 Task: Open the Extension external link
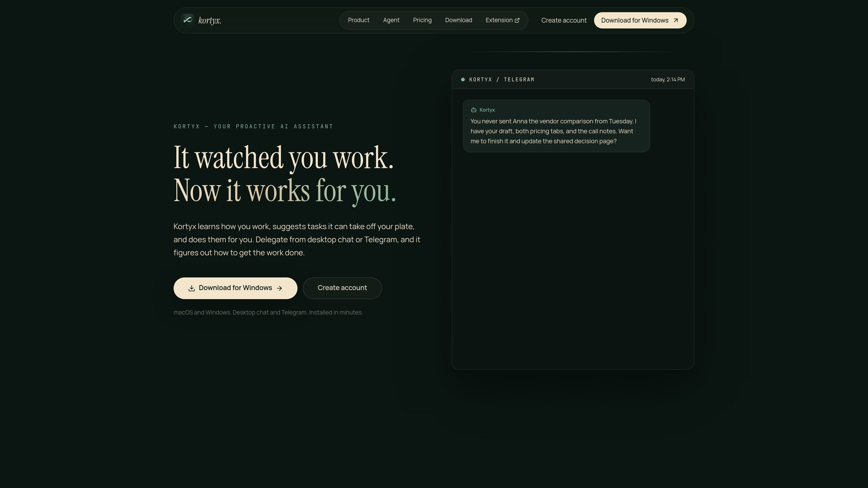[502, 20]
